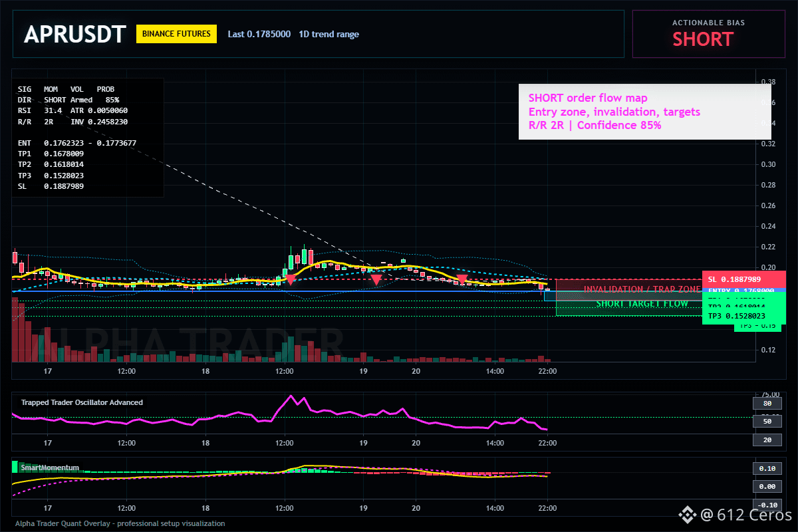This screenshot has width=798, height=532.
Task: Click the 20 date label on main chart axis
Action: pos(416,370)
